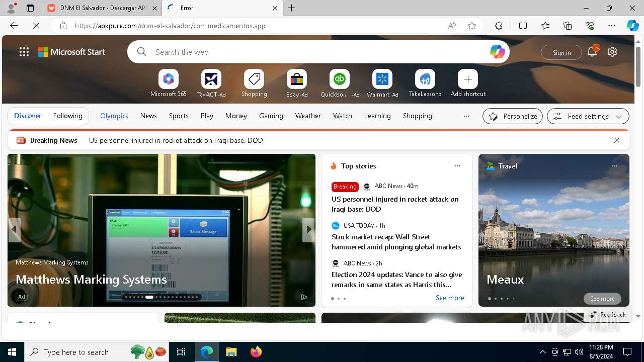Screen dimensions: 644x362
Task: Click See more under Top stories
Action: [450, 298]
